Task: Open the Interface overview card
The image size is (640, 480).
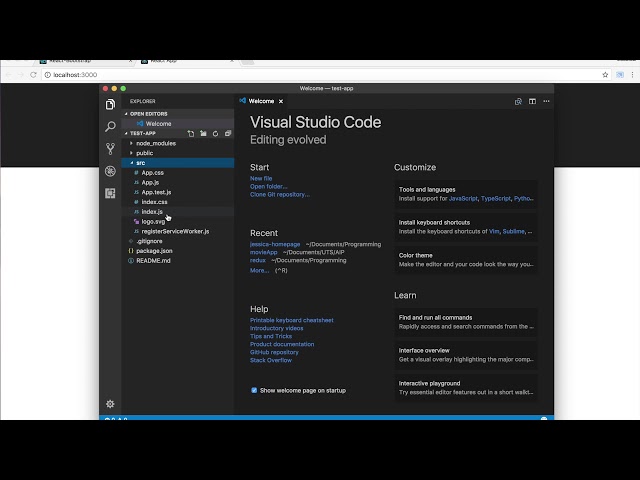Action: (x=466, y=355)
